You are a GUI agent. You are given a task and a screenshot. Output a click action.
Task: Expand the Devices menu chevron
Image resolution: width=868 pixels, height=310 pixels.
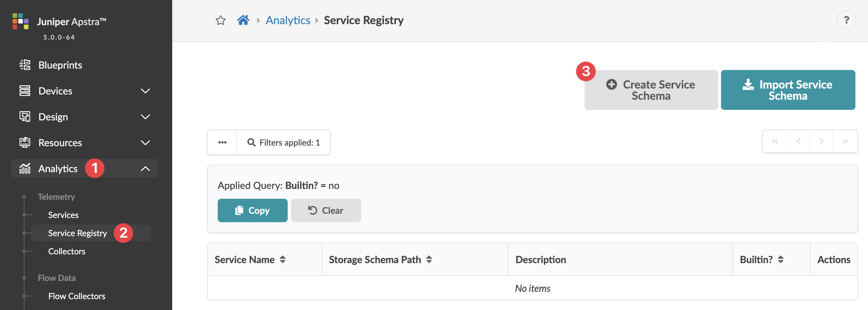pyautogui.click(x=145, y=91)
